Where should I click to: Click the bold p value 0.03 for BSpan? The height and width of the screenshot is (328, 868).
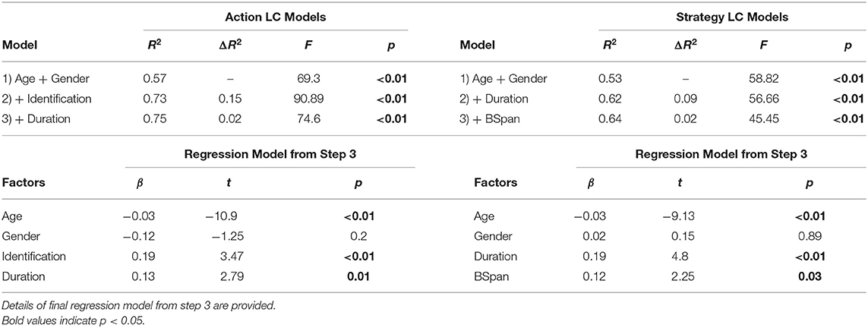coord(812,276)
